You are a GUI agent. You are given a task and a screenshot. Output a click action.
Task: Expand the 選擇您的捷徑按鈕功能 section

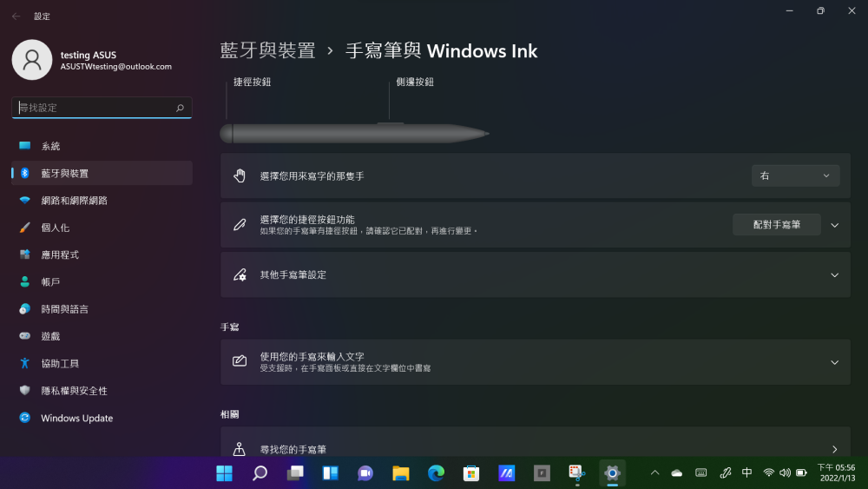(x=834, y=225)
